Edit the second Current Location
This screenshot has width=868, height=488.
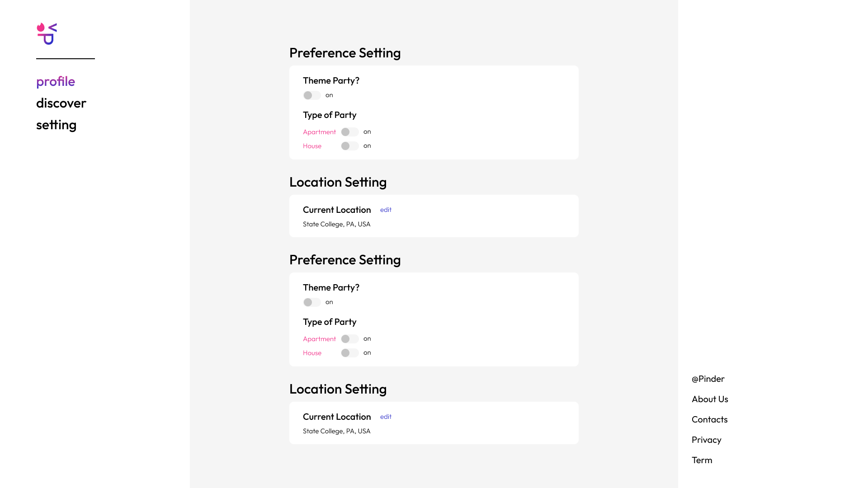(386, 417)
